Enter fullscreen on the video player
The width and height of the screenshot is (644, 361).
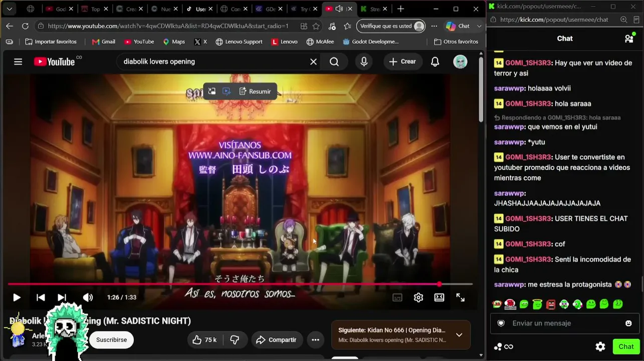coord(460,297)
